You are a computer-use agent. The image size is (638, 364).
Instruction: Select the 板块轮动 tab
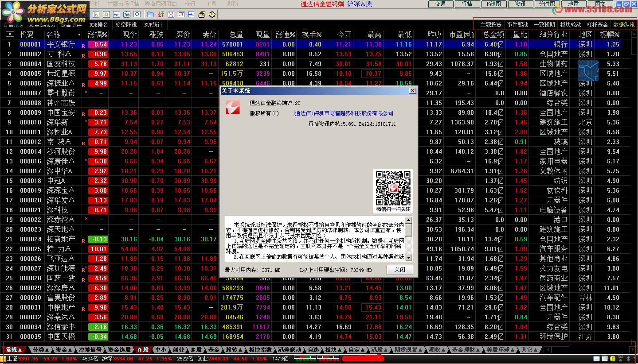click(571, 25)
